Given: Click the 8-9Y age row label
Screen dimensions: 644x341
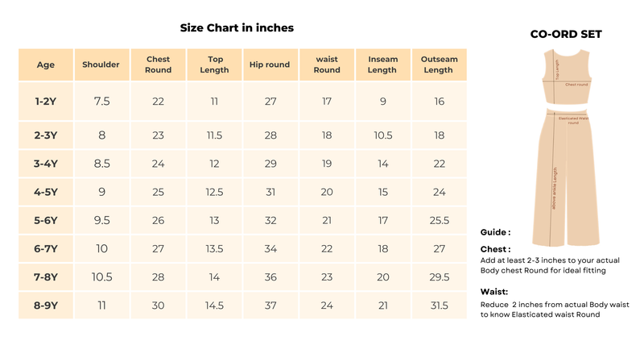Looking at the screenshot, I should click(x=46, y=306).
